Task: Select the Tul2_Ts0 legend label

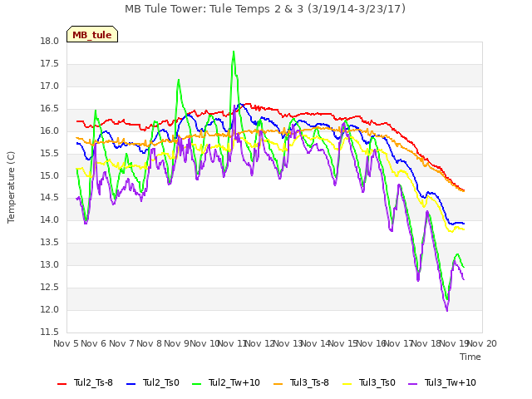Action: [x=160, y=382]
